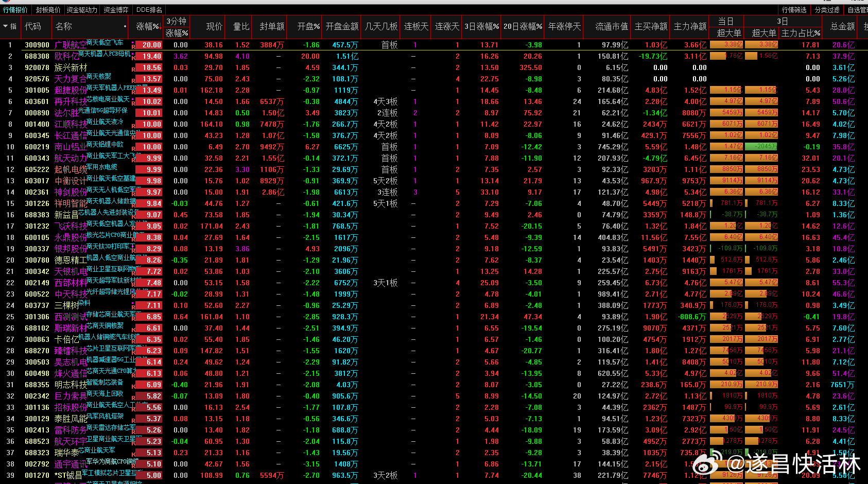Open the 行情报价 tab
The width and height of the screenshot is (868, 484).
(x=15, y=10)
